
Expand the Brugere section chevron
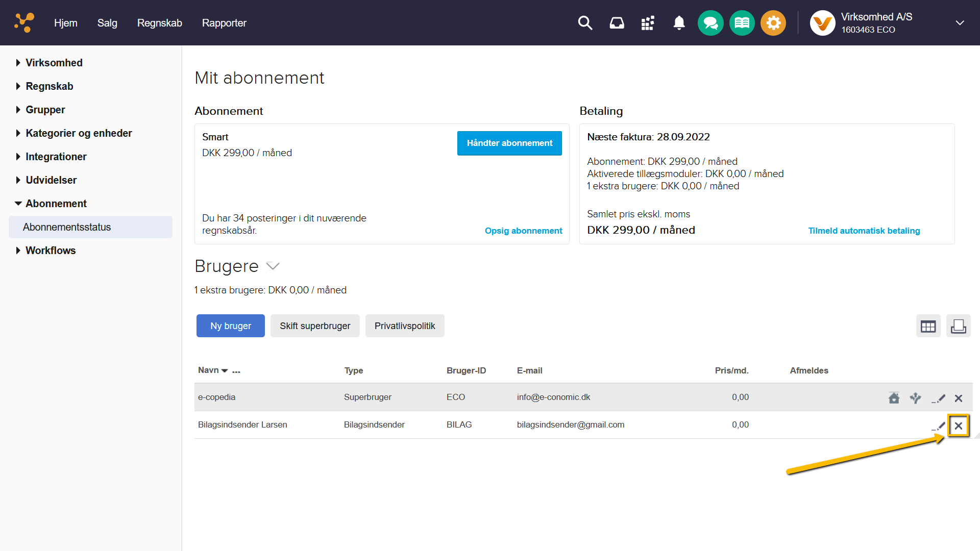point(273,266)
